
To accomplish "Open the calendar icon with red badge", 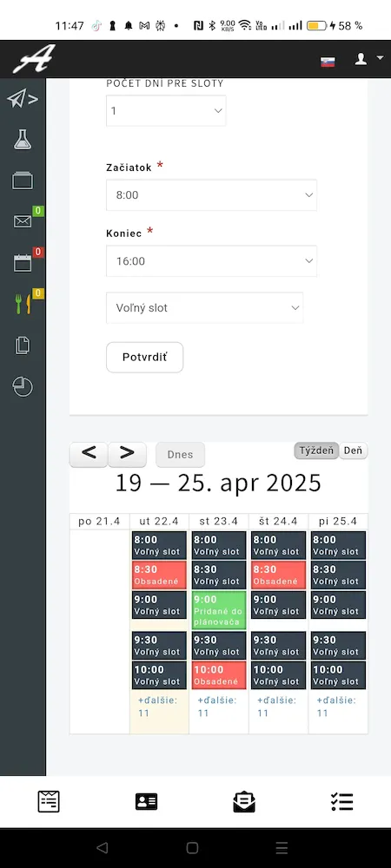I will [23, 262].
